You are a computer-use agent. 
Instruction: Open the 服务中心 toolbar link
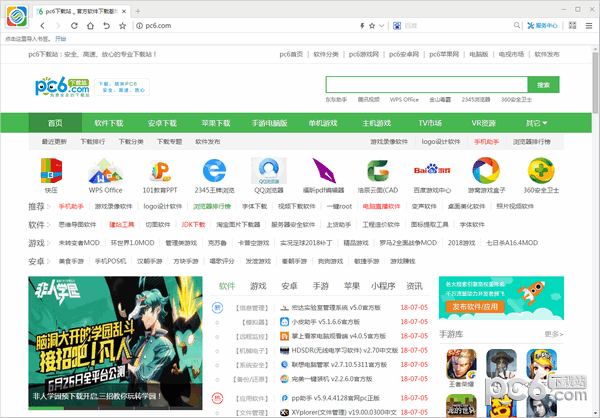click(x=542, y=26)
